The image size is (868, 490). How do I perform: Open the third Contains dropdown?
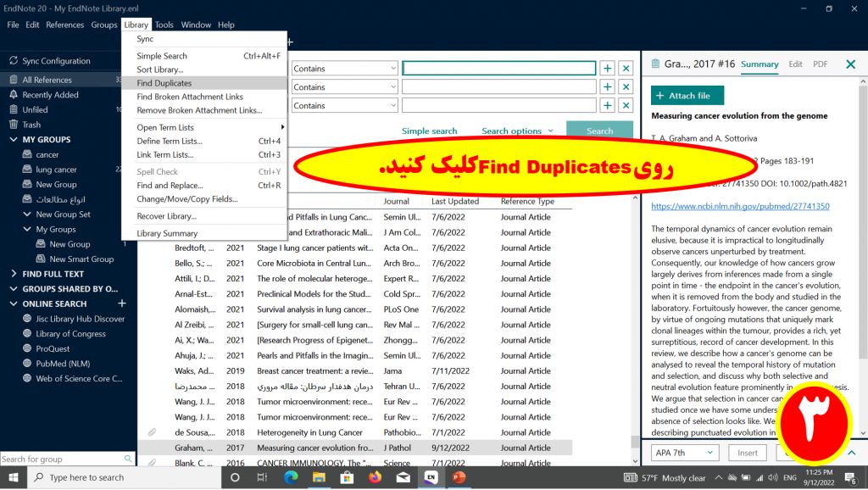pyautogui.click(x=344, y=105)
